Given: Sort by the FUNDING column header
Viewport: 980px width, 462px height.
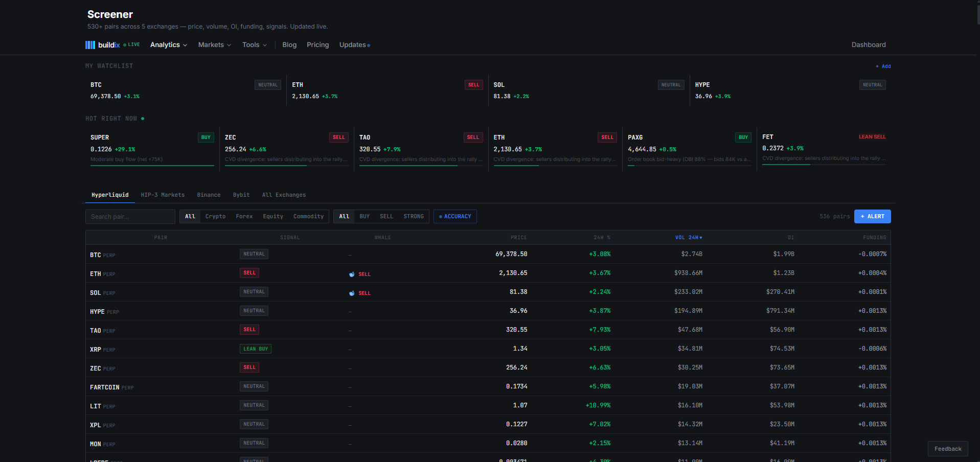Looking at the screenshot, I should 875,238.
